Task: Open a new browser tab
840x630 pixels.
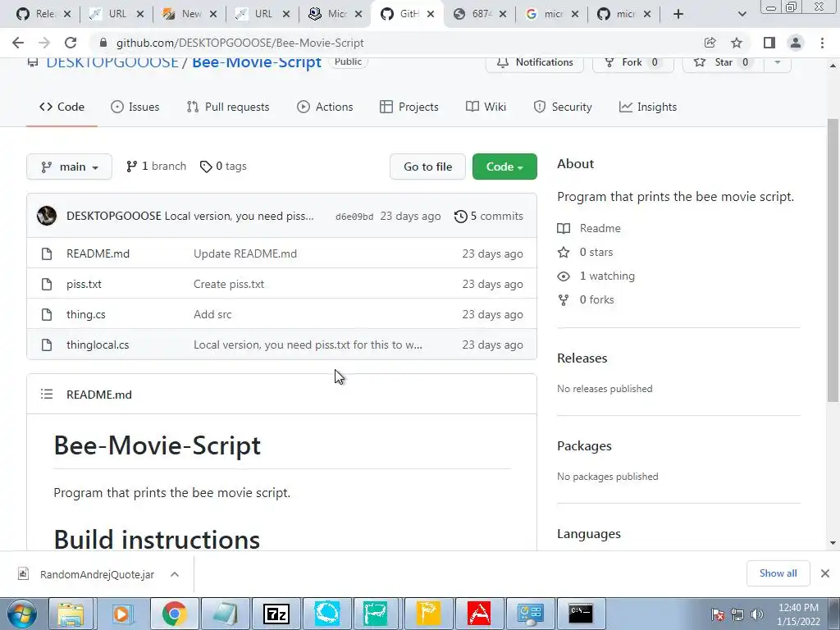Action: 678,14
